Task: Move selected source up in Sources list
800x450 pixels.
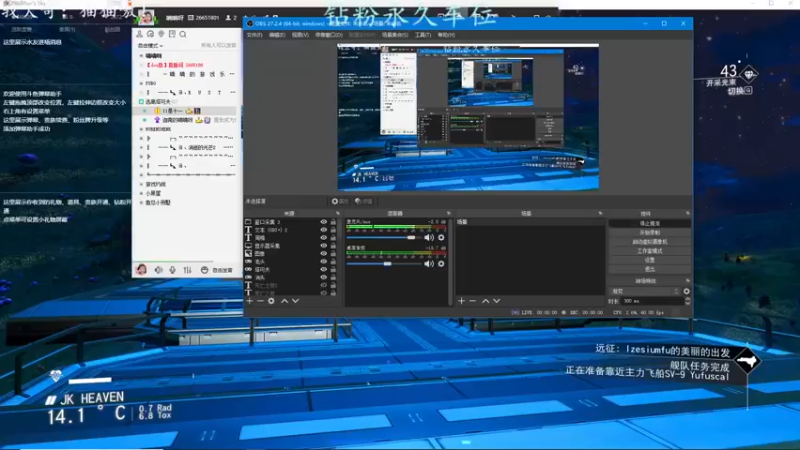Action: (284, 301)
